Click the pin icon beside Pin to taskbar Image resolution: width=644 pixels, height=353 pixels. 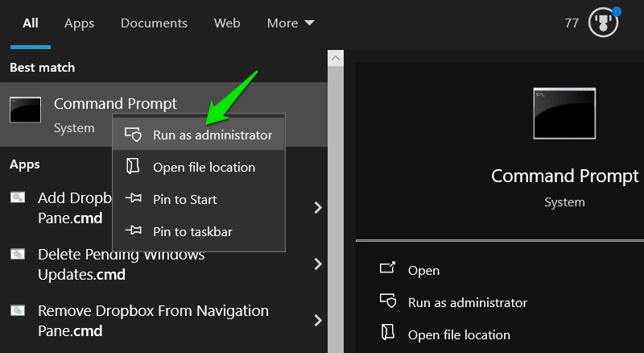click(x=134, y=230)
